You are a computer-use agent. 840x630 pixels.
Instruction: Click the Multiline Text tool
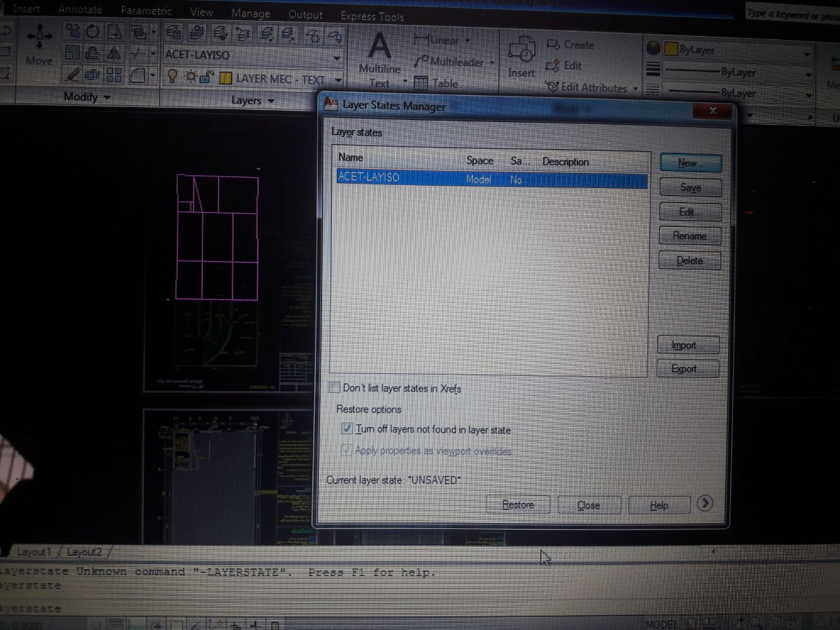pos(379,59)
